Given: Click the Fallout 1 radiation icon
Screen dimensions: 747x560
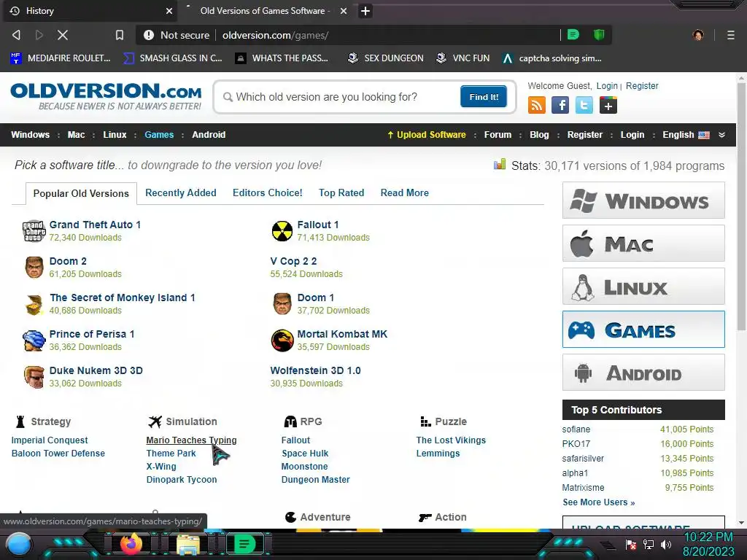Looking at the screenshot, I should (282, 231).
